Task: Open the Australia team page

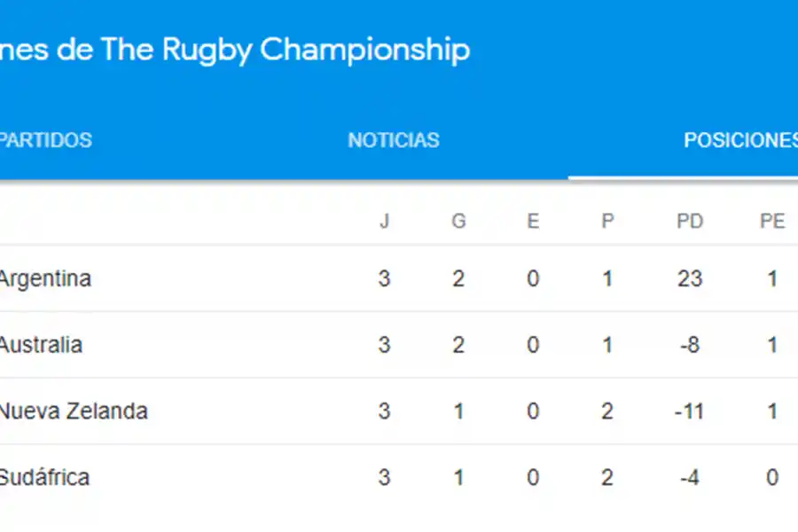Action: pos(40,344)
